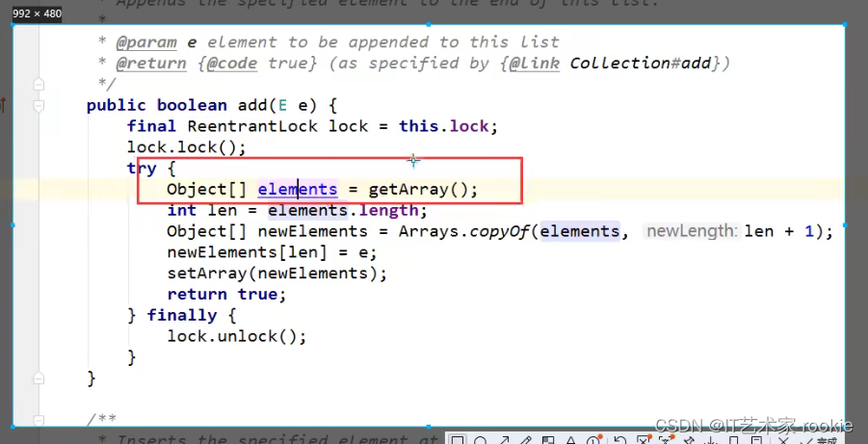Viewport: 868px width, 444px height.
Task: Click the @return Javadoc tag
Action: (151, 64)
